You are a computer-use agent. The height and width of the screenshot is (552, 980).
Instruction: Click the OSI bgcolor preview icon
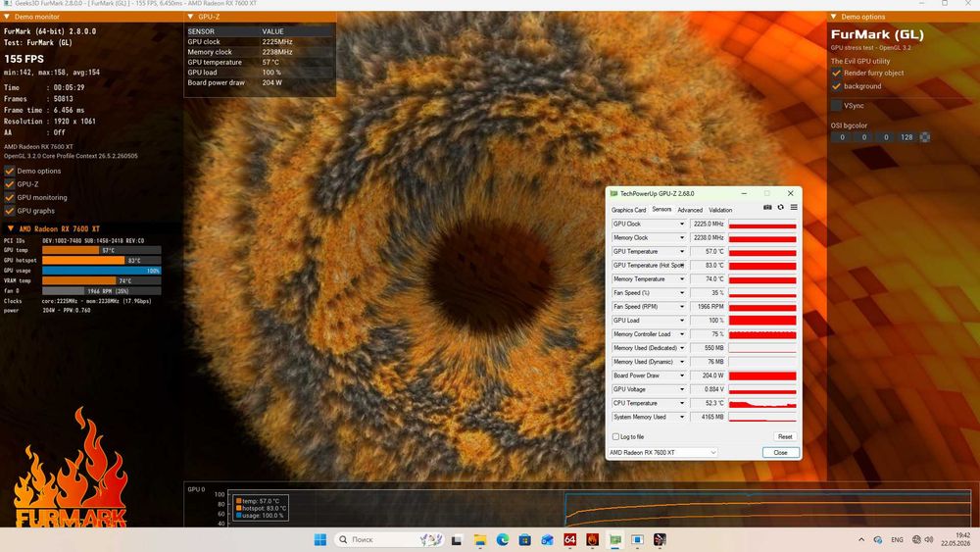(x=925, y=137)
